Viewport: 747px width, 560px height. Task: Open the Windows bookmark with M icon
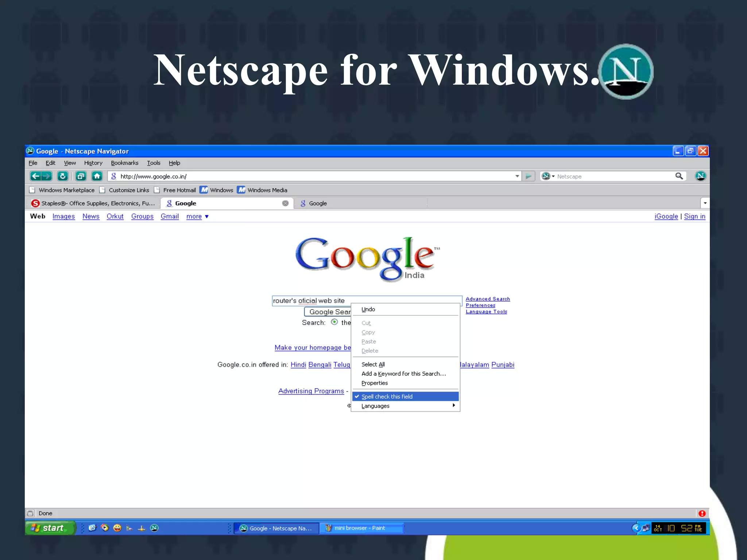217,190
